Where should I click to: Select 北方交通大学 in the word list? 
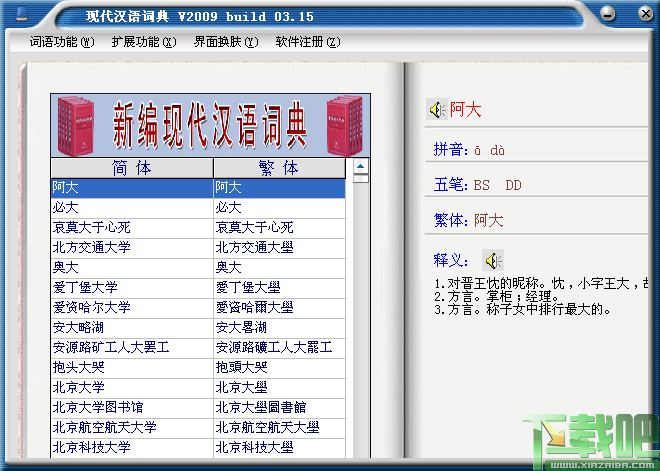(x=132, y=248)
